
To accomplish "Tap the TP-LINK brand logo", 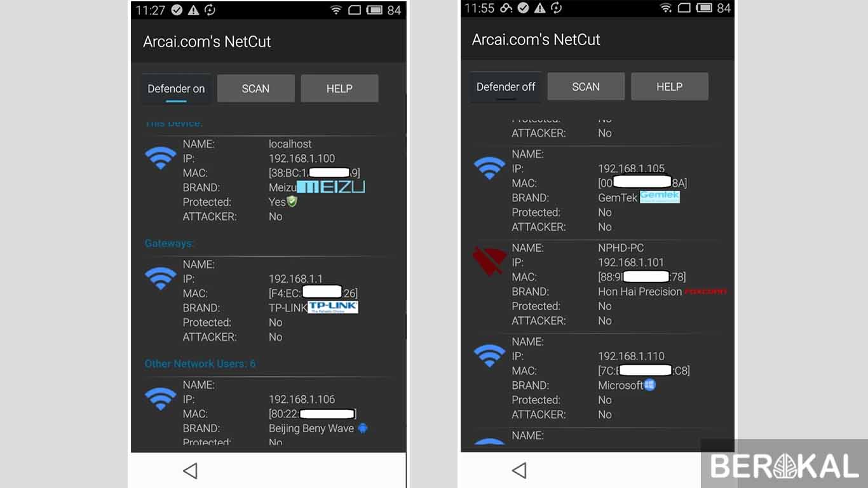I will point(333,308).
